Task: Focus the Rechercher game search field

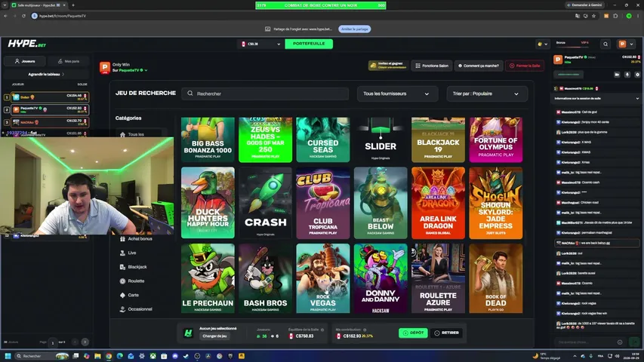Action: tap(265, 94)
